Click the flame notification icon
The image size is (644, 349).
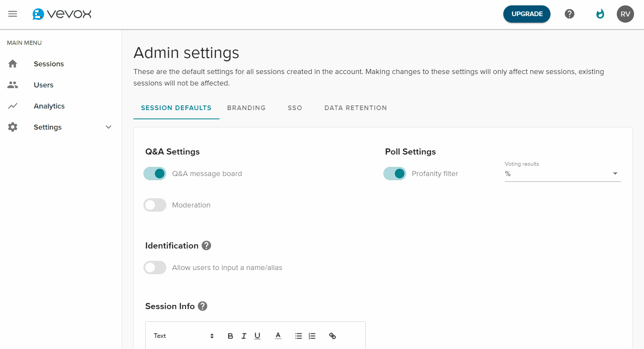point(600,14)
